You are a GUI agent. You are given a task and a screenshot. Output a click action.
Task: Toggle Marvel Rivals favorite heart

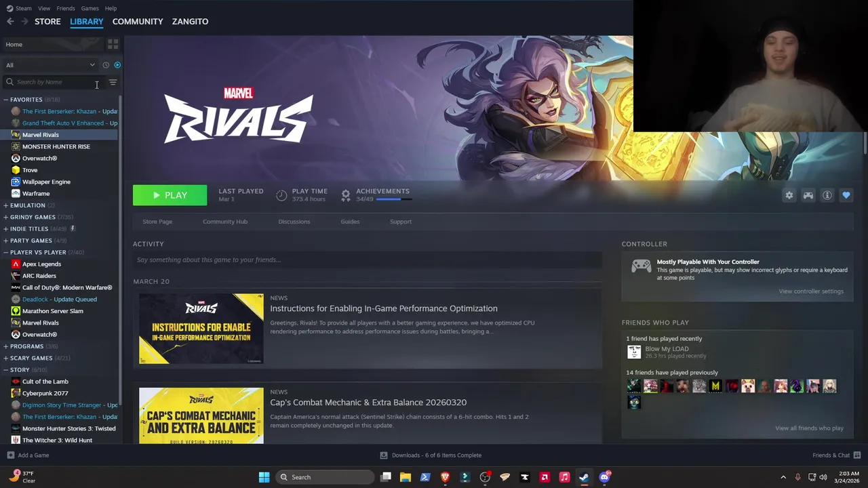coord(846,195)
